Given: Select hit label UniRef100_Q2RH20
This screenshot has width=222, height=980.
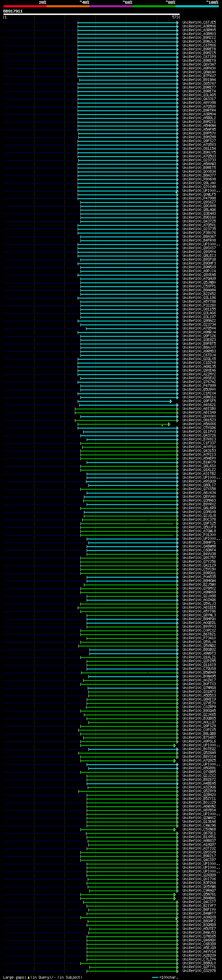Looking at the screenshot, I should point(199,795).
